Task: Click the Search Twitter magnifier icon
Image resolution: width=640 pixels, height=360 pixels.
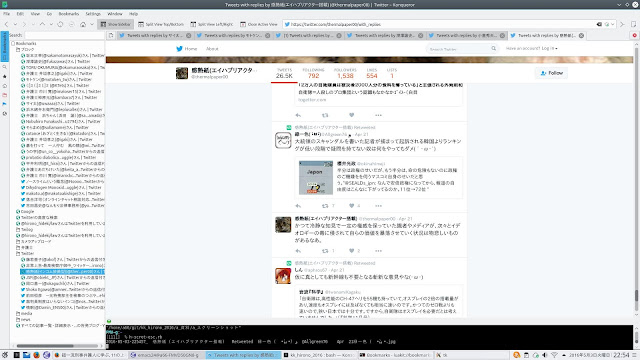Action: [x=493, y=49]
